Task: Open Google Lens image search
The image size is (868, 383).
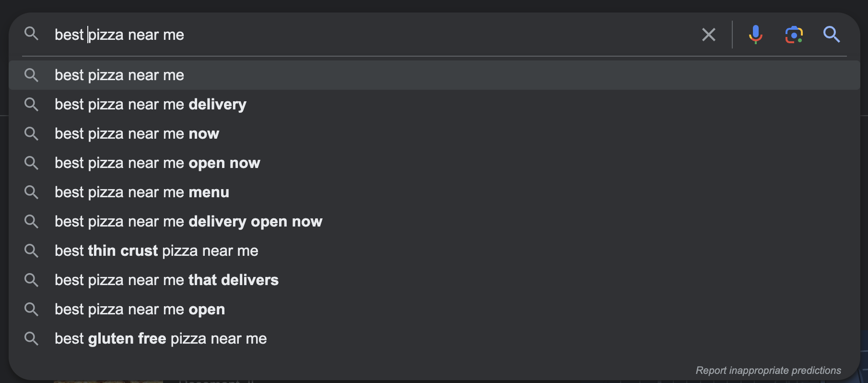Action: (795, 34)
